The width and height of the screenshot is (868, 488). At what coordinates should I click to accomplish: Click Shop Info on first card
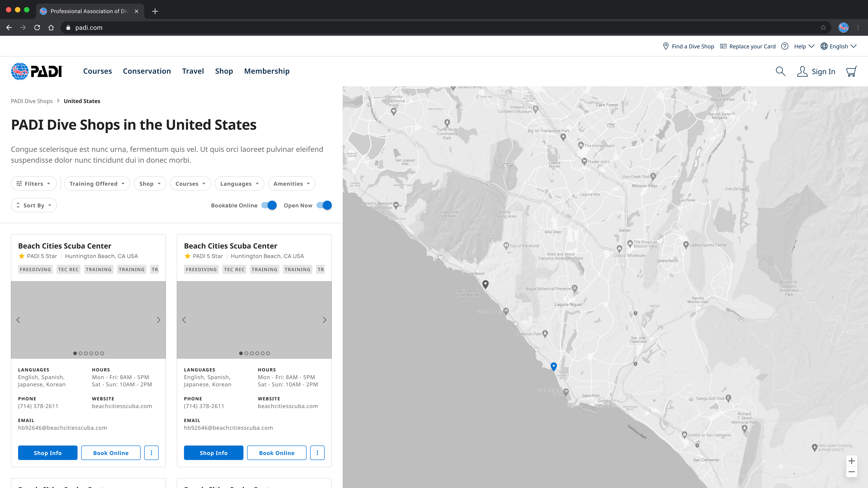point(47,453)
